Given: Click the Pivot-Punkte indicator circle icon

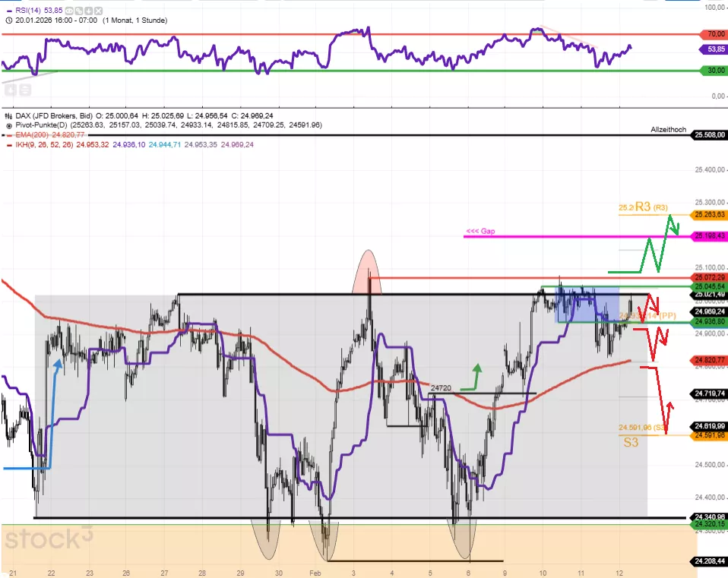Looking at the screenshot, I should (8, 124).
